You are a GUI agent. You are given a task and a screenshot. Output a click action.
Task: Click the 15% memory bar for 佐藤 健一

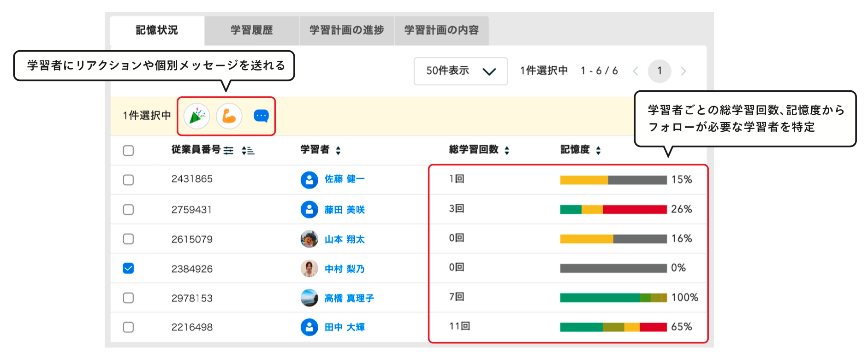tap(613, 180)
